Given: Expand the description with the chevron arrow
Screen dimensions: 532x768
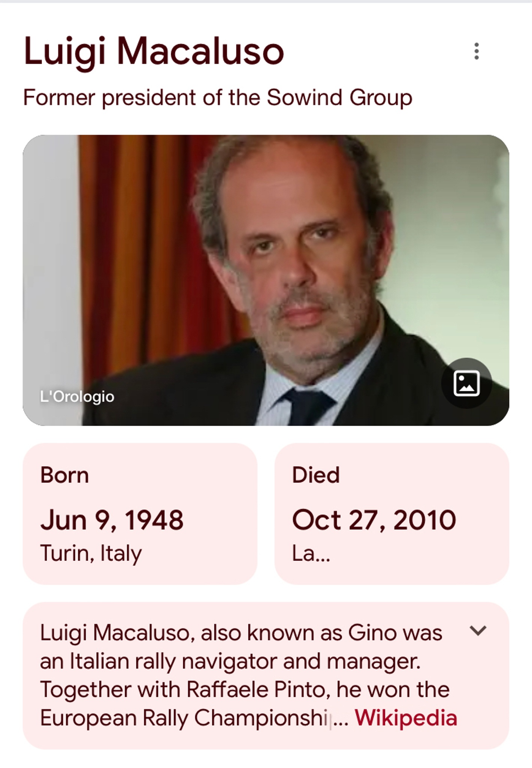Looking at the screenshot, I should click(478, 630).
